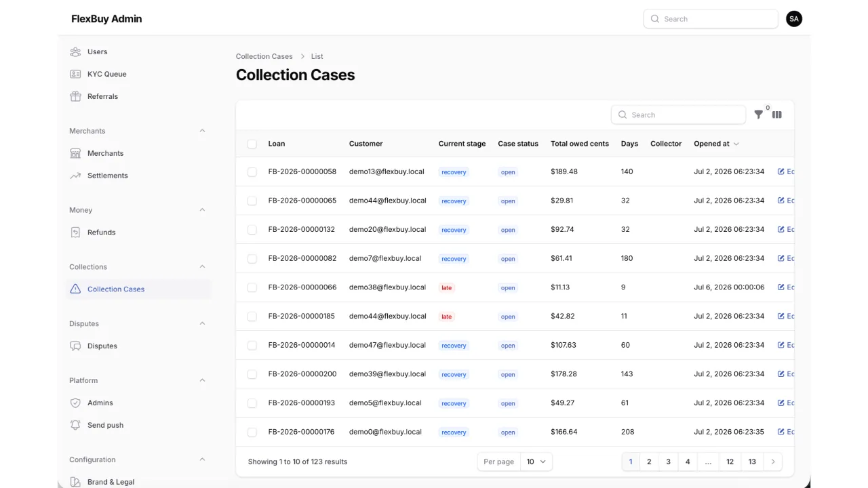The image size is (868, 488).
Task: Open the Disputes sidebar page
Action: [x=140, y=346]
